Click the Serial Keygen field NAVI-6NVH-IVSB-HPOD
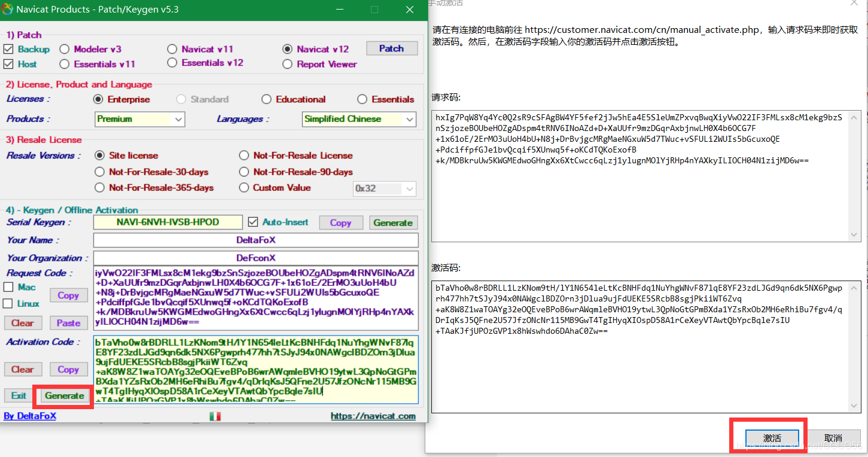The width and height of the screenshot is (868, 457). [x=168, y=222]
